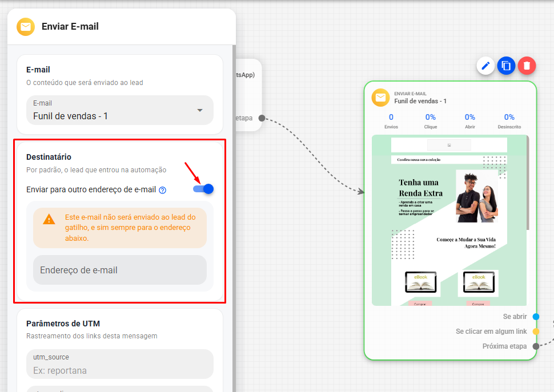Viewport: 554px width, 392px height.
Task: Click the help icon beside 'Enviar para outro endereço'
Action: (163, 190)
